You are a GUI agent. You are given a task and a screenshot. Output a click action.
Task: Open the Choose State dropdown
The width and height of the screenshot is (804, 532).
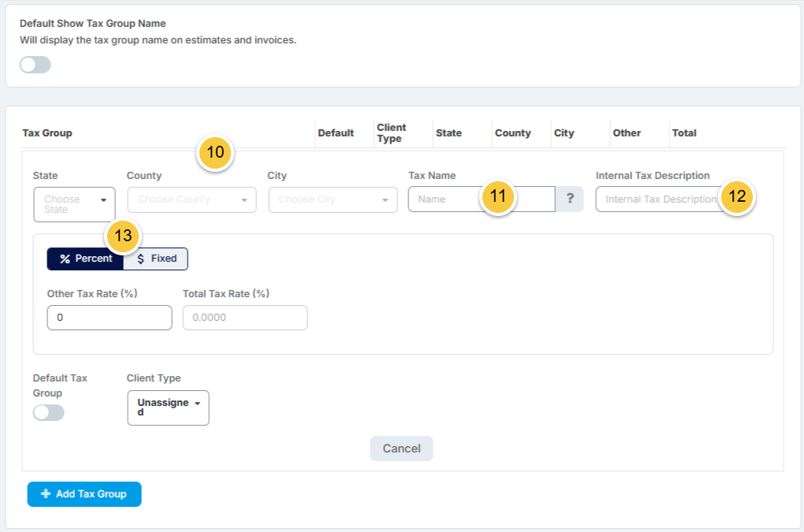tap(75, 204)
